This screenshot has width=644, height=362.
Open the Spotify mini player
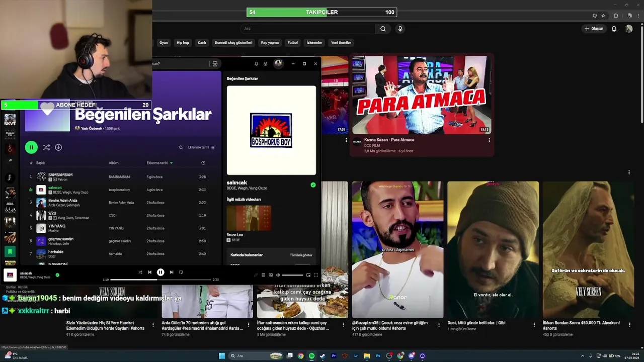pyautogui.click(x=308, y=275)
